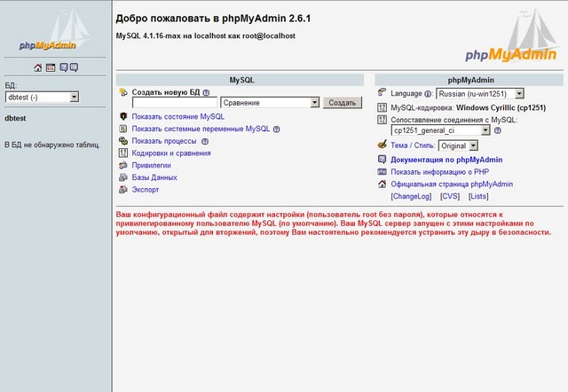
Task: Click help icon next to 'Показать процессы'
Action: [x=205, y=141]
